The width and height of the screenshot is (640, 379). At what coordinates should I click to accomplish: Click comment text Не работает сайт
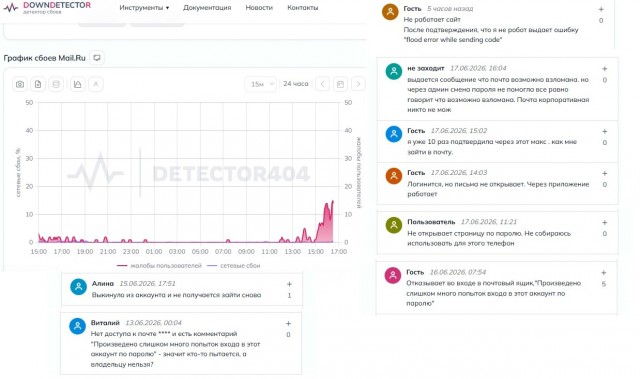tap(432, 20)
